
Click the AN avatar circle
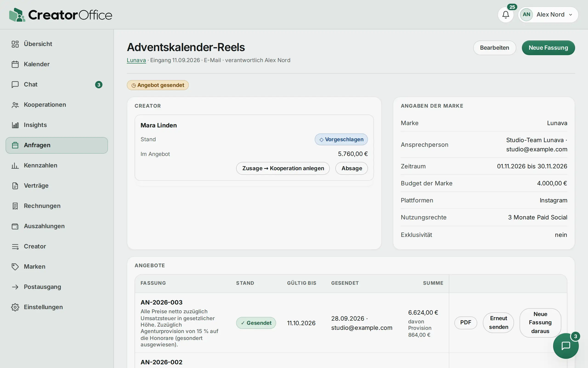tap(526, 14)
